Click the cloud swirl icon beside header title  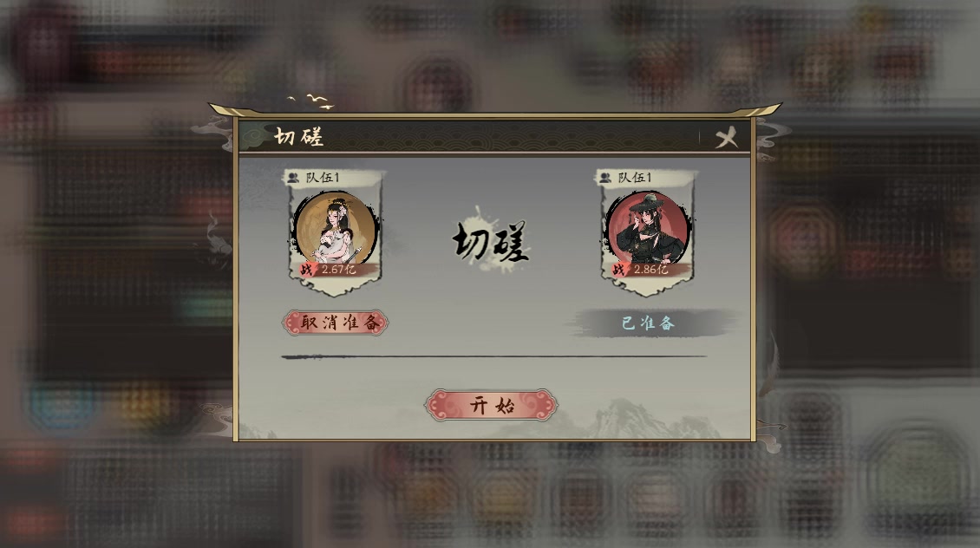[x=255, y=137]
